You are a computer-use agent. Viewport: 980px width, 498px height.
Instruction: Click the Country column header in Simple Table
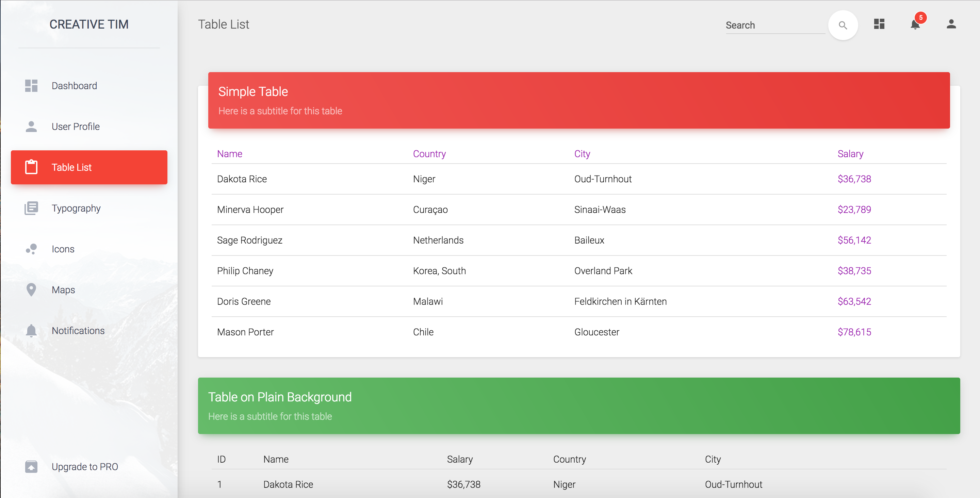tap(429, 154)
